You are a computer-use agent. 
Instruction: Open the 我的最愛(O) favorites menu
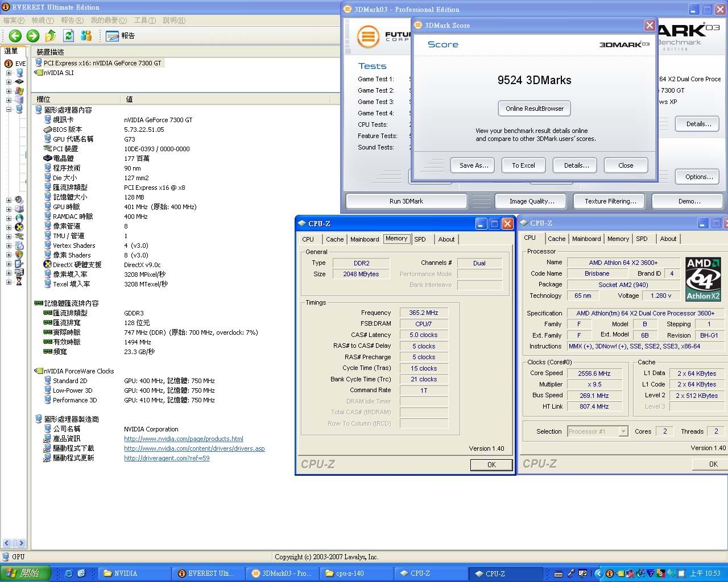[109, 20]
